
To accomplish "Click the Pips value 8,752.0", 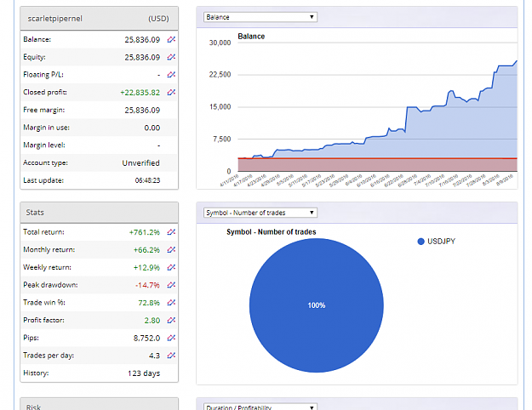I will 146,338.
